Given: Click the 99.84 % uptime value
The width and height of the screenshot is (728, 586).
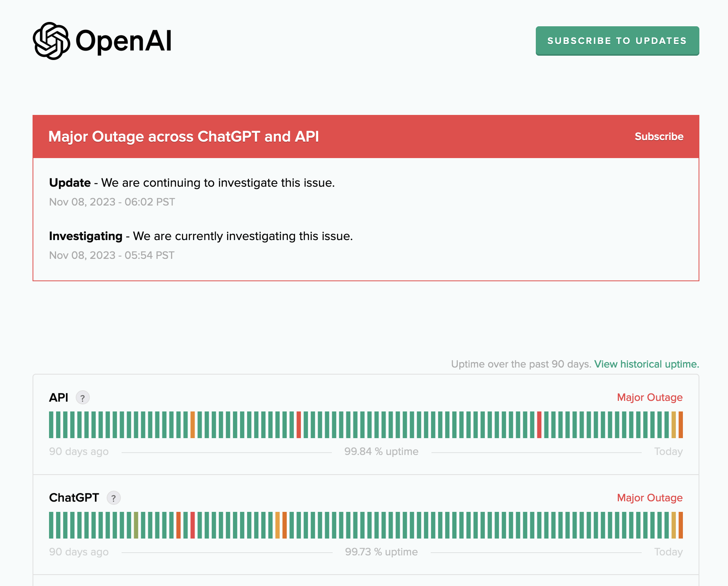Looking at the screenshot, I should pyautogui.click(x=381, y=451).
